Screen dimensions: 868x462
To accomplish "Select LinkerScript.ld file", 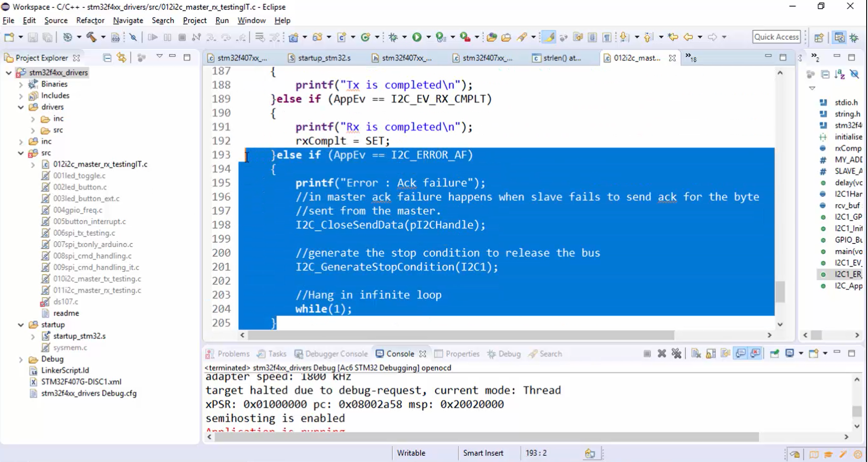I will (65, 370).
